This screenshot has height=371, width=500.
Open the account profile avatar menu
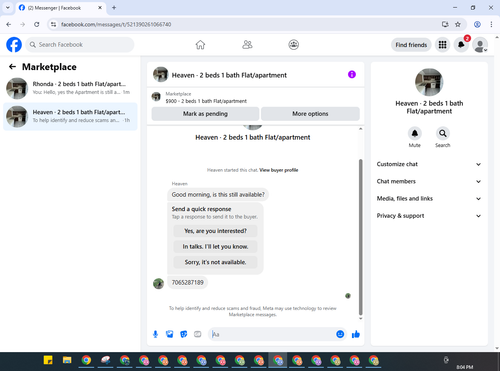[480, 45]
